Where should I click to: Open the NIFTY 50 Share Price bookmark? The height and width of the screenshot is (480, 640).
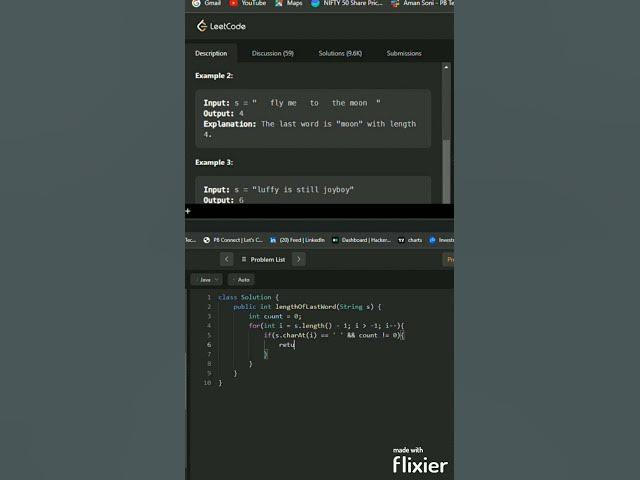pyautogui.click(x=347, y=3)
